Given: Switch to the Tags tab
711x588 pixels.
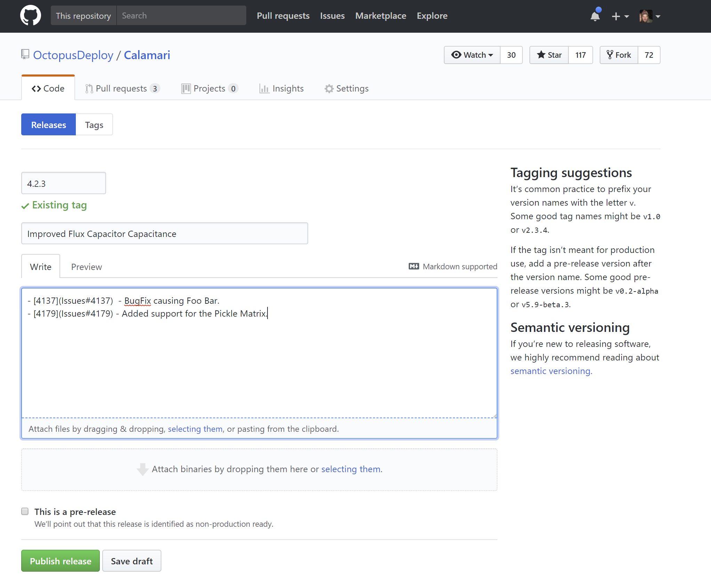Looking at the screenshot, I should [x=95, y=125].
